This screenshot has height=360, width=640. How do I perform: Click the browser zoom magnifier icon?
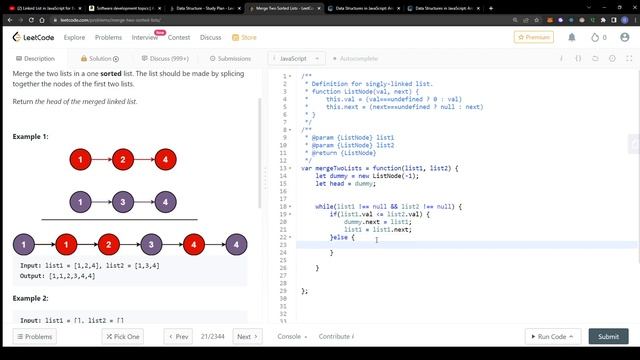(515, 20)
